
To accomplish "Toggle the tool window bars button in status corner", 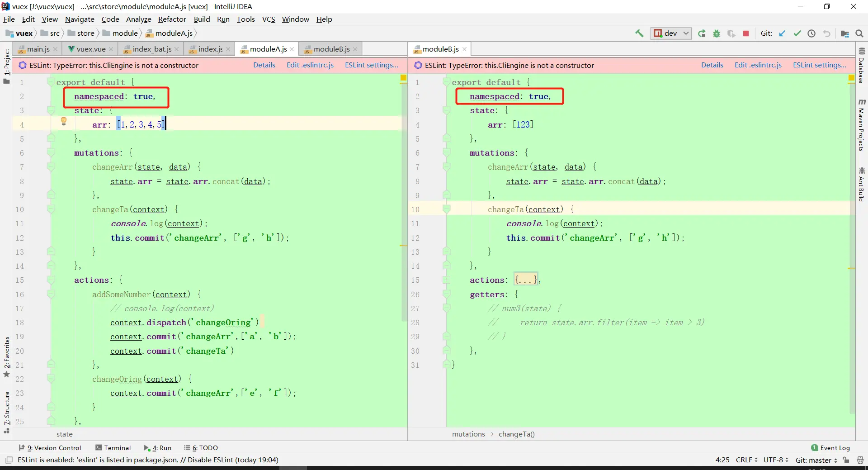I will point(9,460).
